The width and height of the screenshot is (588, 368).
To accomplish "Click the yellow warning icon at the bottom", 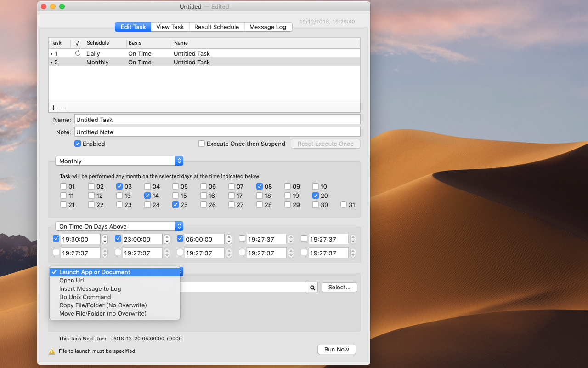I will (52, 351).
